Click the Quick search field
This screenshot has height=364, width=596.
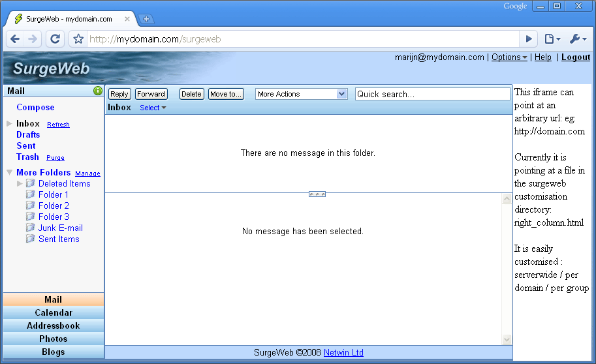pos(432,94)
